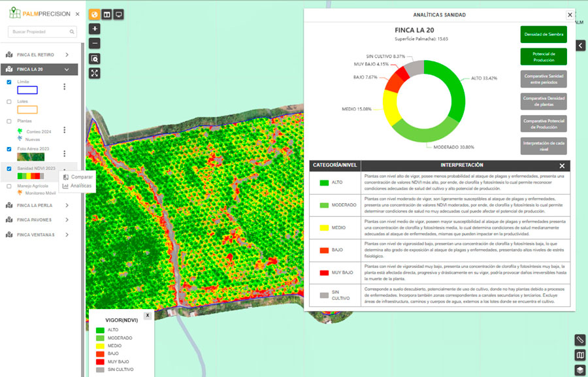
Task: Select the globe map view icon
Action: [93, 14]
